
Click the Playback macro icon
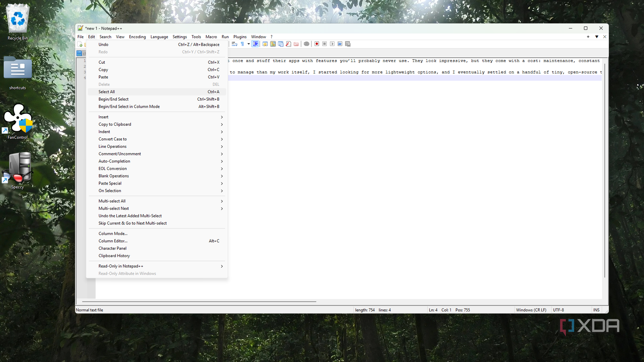[x=332, y=44]
